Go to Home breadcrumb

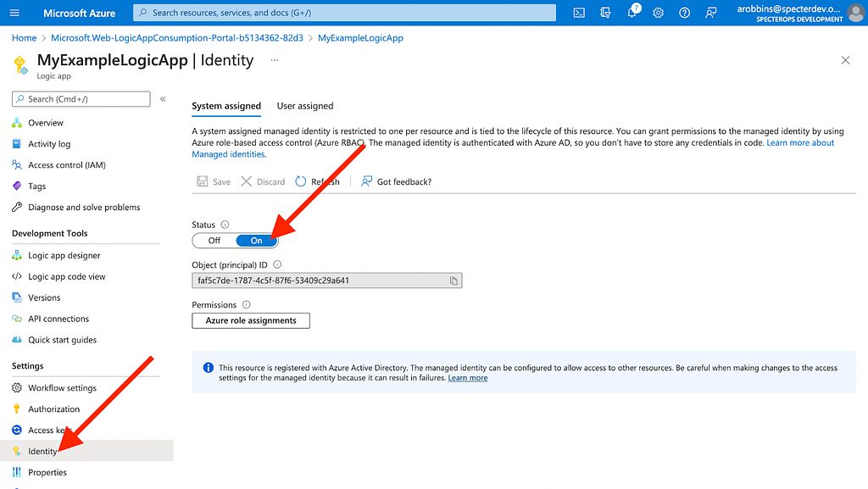tap(25, 38)
